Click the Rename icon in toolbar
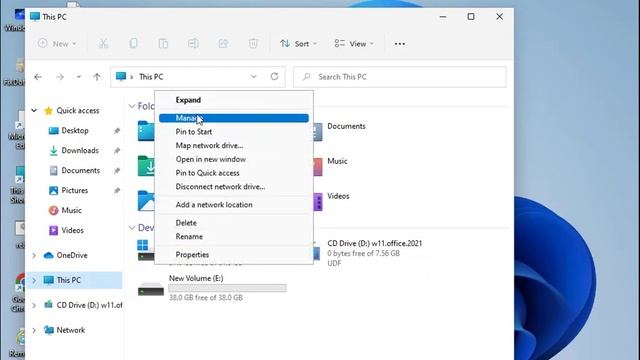This screenshot has height=360, width=640. [193, 43]
